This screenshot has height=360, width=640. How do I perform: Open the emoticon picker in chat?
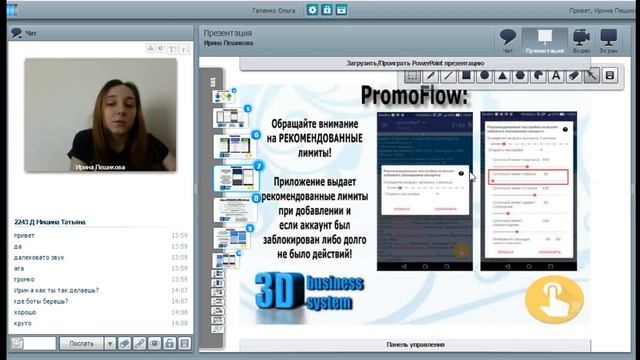(17, 344)
